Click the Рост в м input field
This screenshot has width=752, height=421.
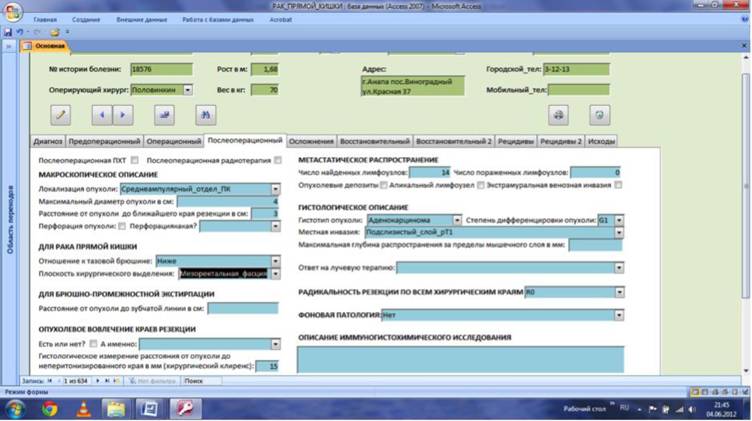[265, 69]
